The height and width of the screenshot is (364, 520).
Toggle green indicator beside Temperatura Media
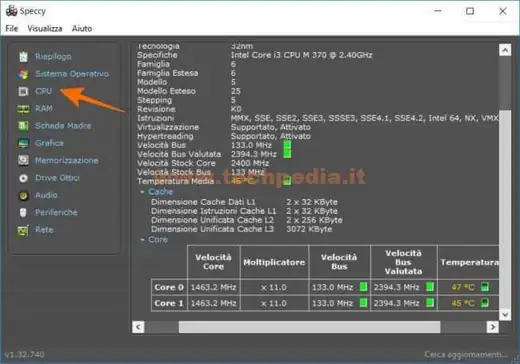tap(287, 181)
